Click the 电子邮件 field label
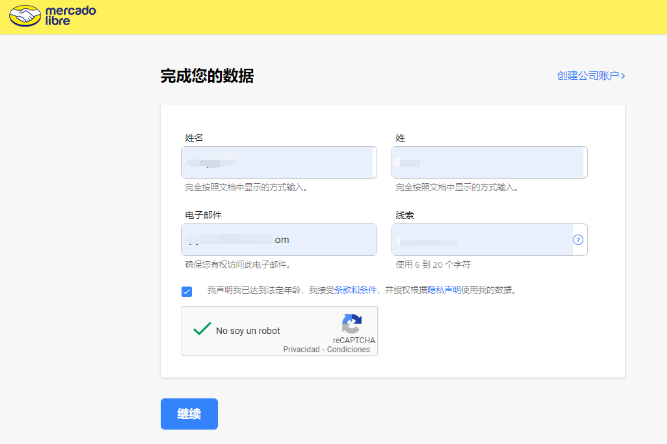 203,215
